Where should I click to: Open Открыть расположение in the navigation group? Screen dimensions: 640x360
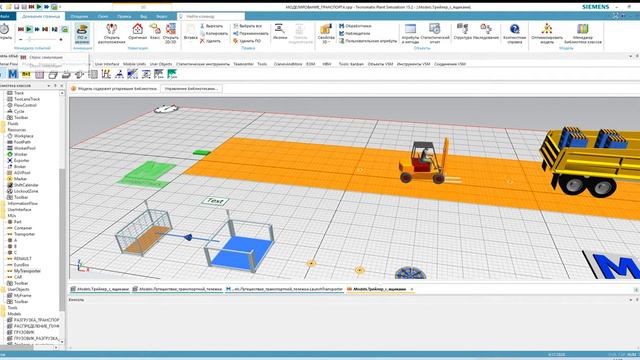click(x=111, y=33)
